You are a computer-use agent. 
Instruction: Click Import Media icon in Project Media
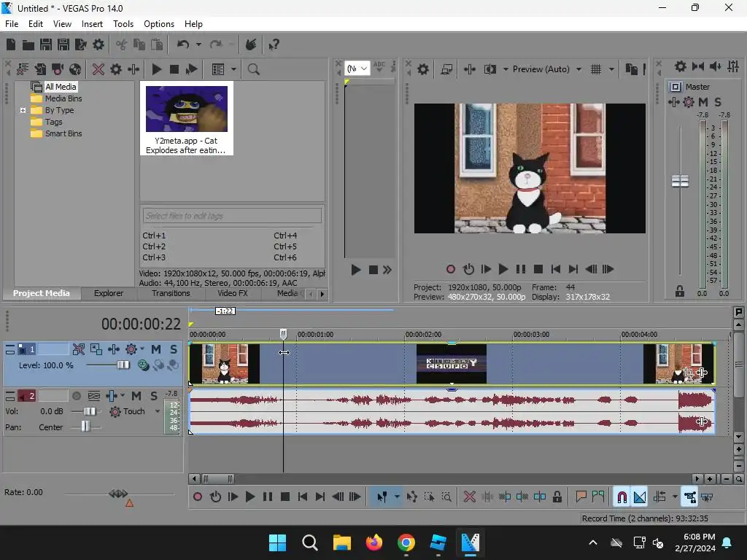point(40,69)
